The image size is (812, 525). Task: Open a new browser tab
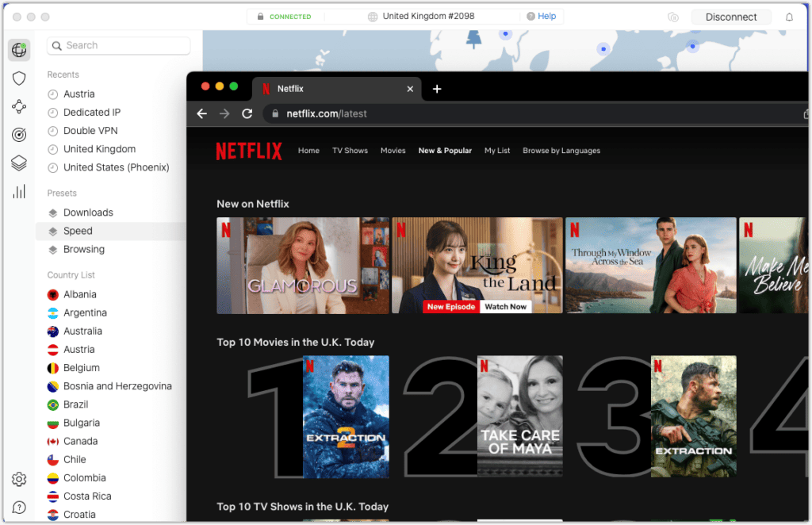[x=436, y=89]
